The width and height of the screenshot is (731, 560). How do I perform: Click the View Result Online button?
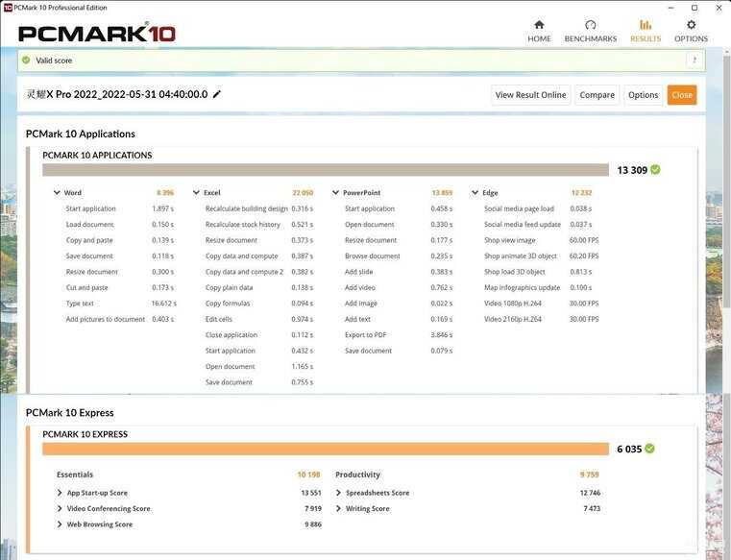click(530, 95)
